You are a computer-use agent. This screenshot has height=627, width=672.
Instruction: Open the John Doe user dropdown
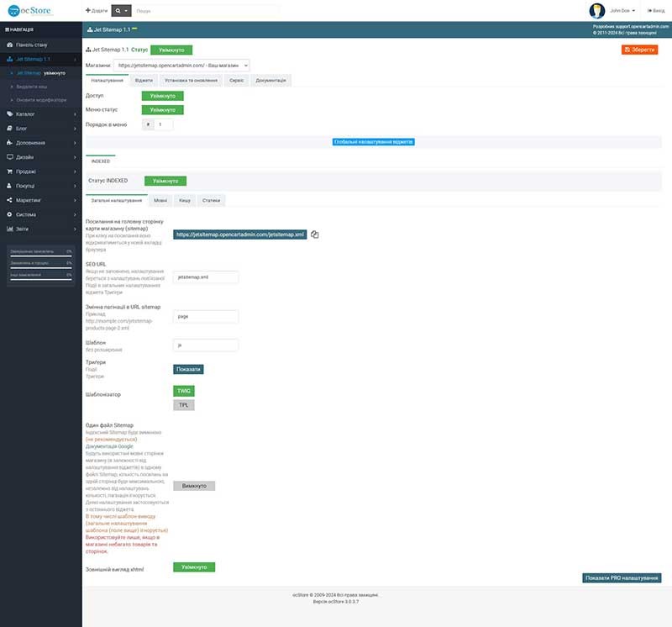pos(622,11)
